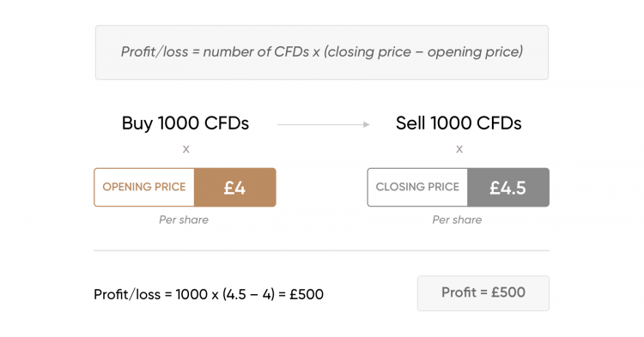Image resolution: width=644 pixels, height=337 pixels.
Task: Click the Profit/loss formula box at top
Action: tap(322, 52)
